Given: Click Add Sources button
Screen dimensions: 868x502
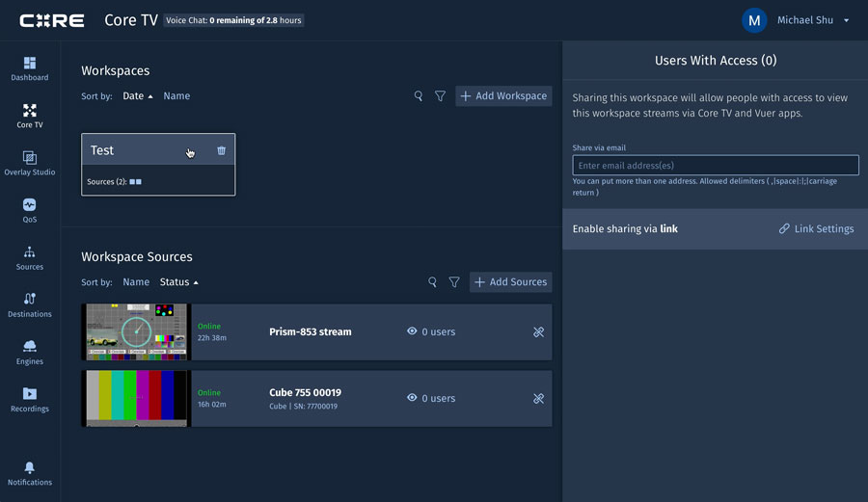Looking at the screenshot, I should coord(510,282).
